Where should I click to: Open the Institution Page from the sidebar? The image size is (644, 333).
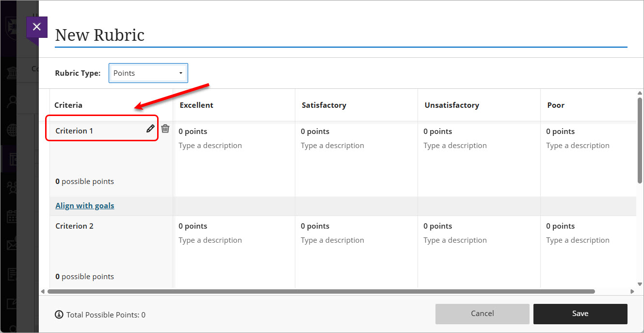11,72
